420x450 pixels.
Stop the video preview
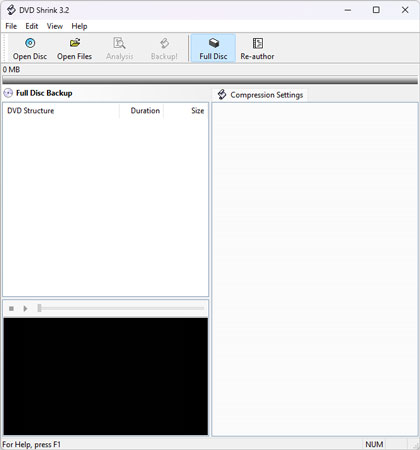pos(11,309)
